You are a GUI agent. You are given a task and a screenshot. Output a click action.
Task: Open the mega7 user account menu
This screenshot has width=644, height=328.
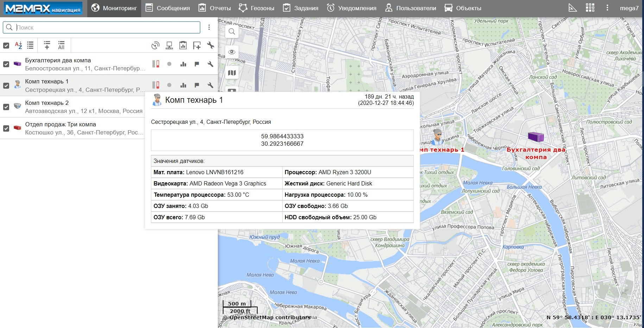[x=629, y=8]
